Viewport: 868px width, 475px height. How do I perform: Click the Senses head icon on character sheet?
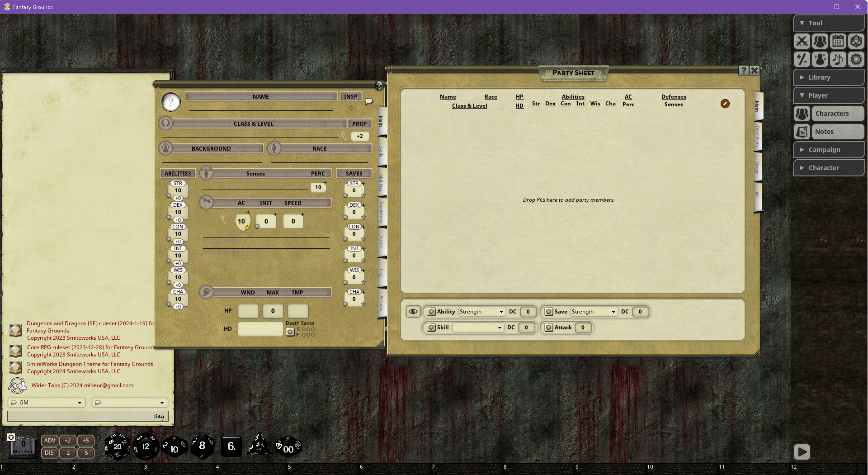tap(207, 173)
